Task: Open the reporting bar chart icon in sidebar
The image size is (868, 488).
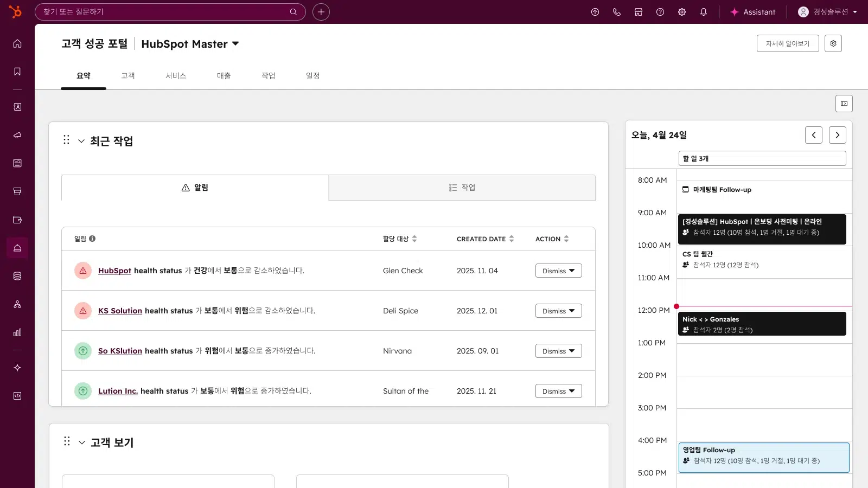Action: click(x=17, y=332)
